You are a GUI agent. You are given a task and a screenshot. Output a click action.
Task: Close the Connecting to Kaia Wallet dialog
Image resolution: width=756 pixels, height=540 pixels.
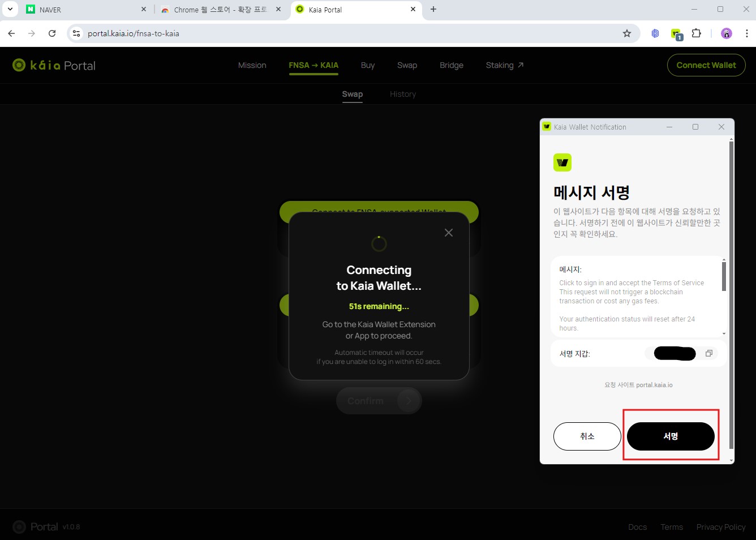point(449,233)
